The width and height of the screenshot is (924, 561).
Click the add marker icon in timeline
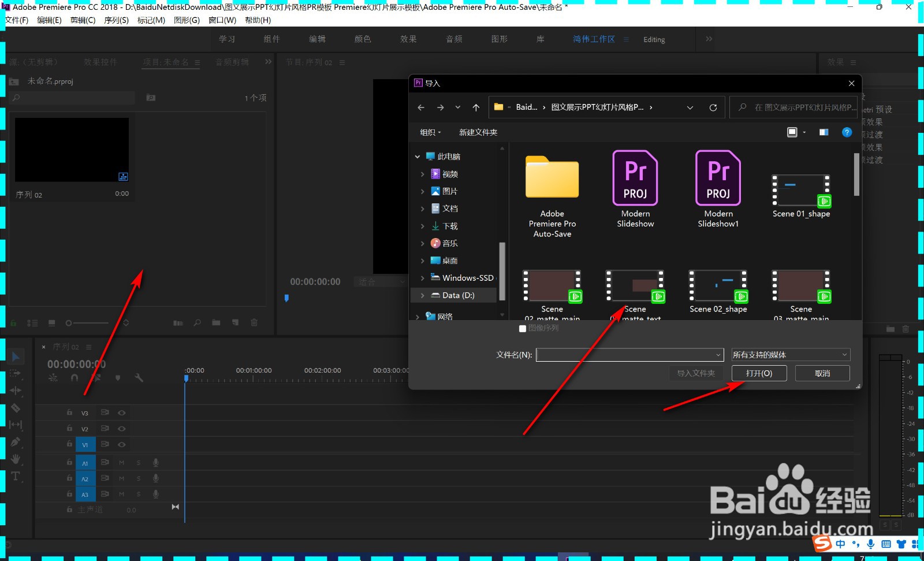click(118, 378)
